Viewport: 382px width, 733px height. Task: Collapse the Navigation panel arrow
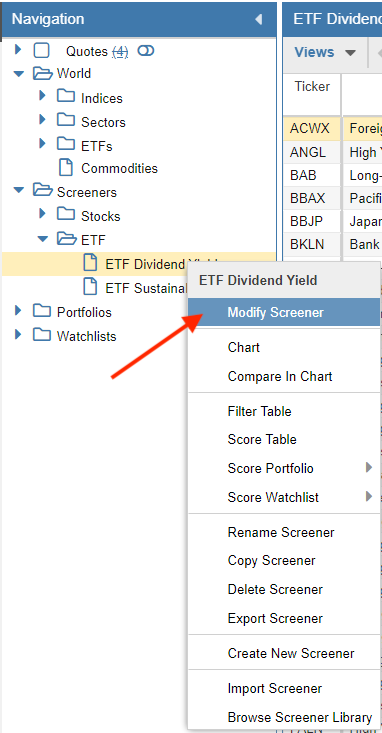pos(259,19)
